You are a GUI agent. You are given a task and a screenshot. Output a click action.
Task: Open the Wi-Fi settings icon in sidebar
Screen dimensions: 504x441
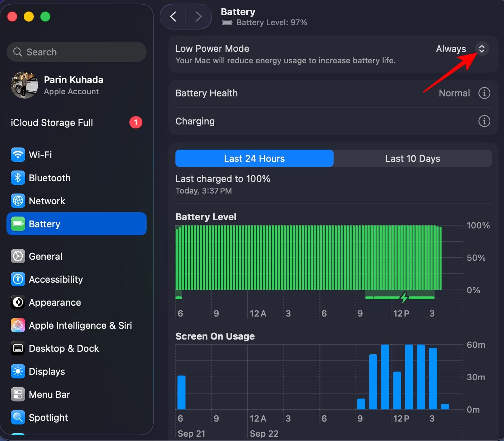coord(18,155)
